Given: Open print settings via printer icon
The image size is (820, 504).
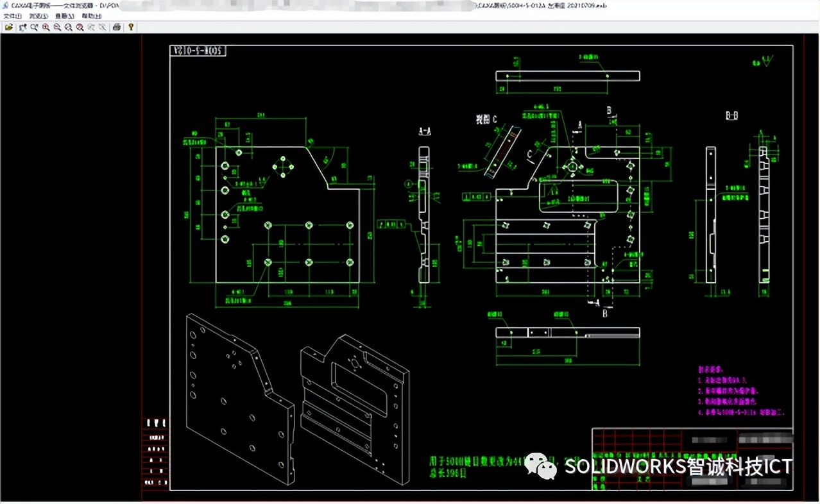Looking at the screenshot, I should coord(117,27).
